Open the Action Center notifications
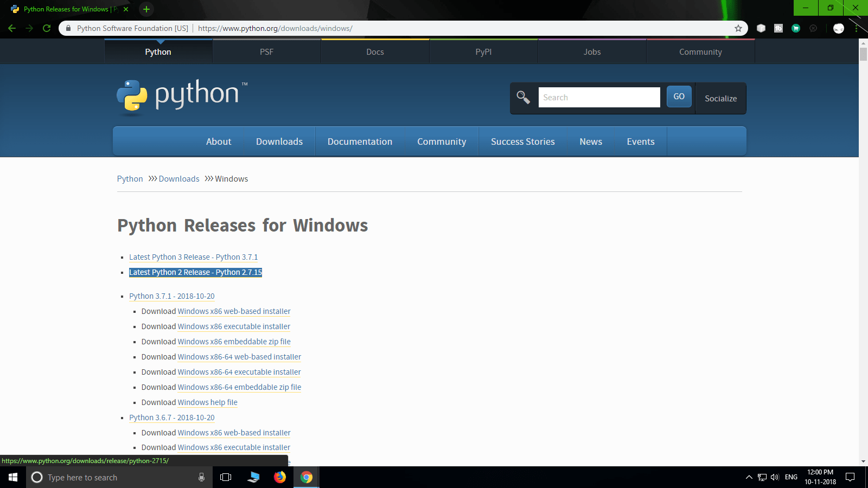This screenshot has width=868, height=488. (x=850, y=477)
